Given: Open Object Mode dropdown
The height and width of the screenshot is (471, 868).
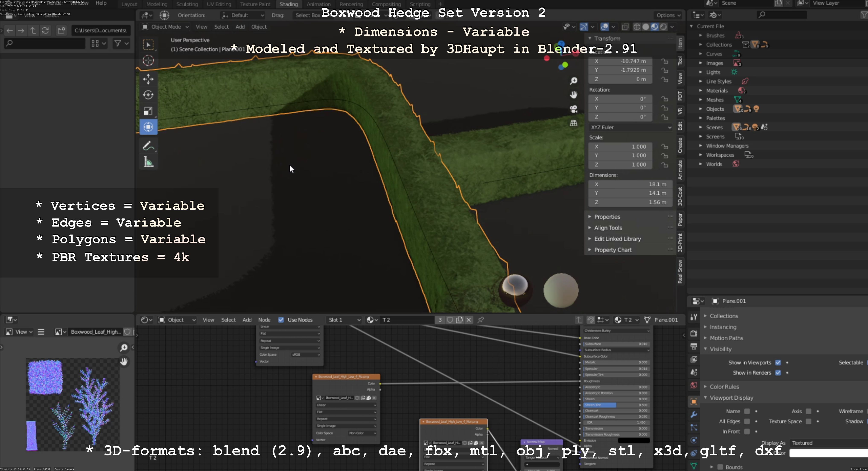Looking at the screenshot, I should (165, 27).
